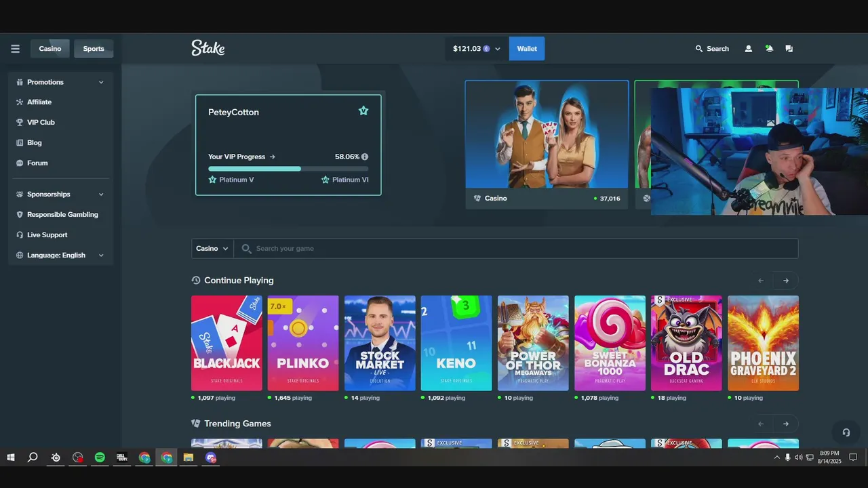Open the Keno game tile
This screenshot has height=488, width=868.
pos(456,343)
